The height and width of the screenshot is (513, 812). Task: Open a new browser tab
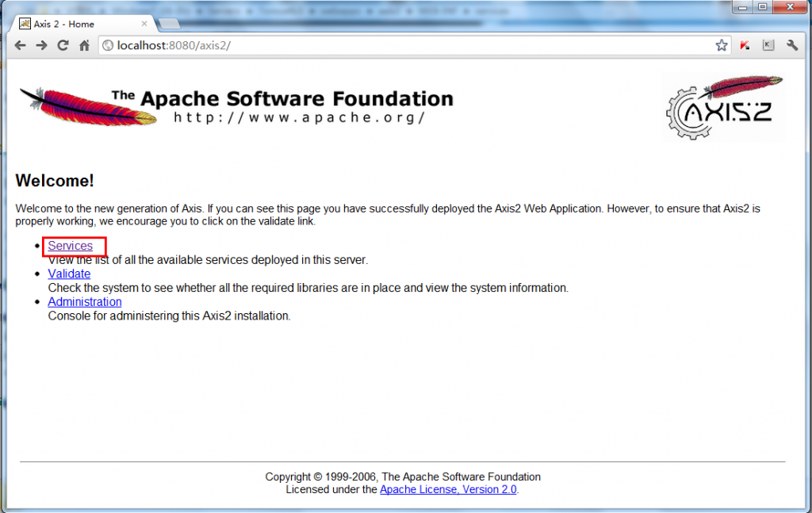[x=169, y=24]
